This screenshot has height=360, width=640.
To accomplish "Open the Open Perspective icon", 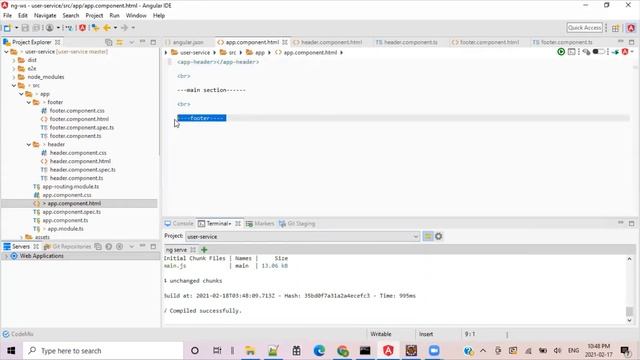I will point(616,28).
